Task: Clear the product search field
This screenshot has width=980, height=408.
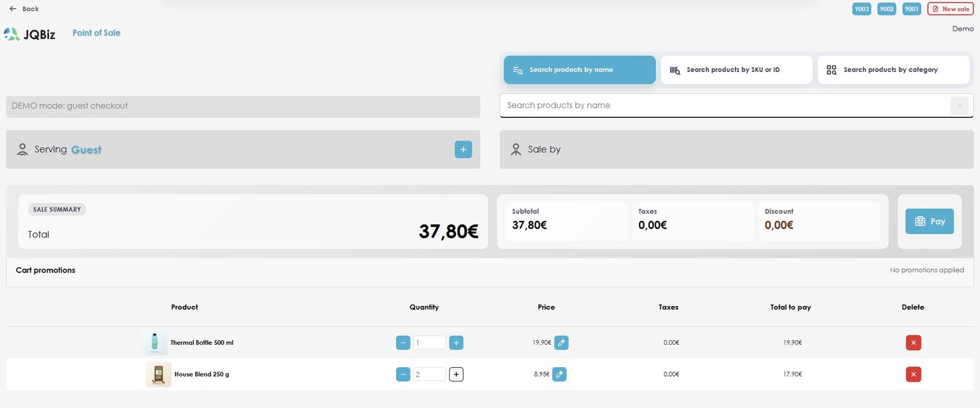Action: (x=960, y=105)
